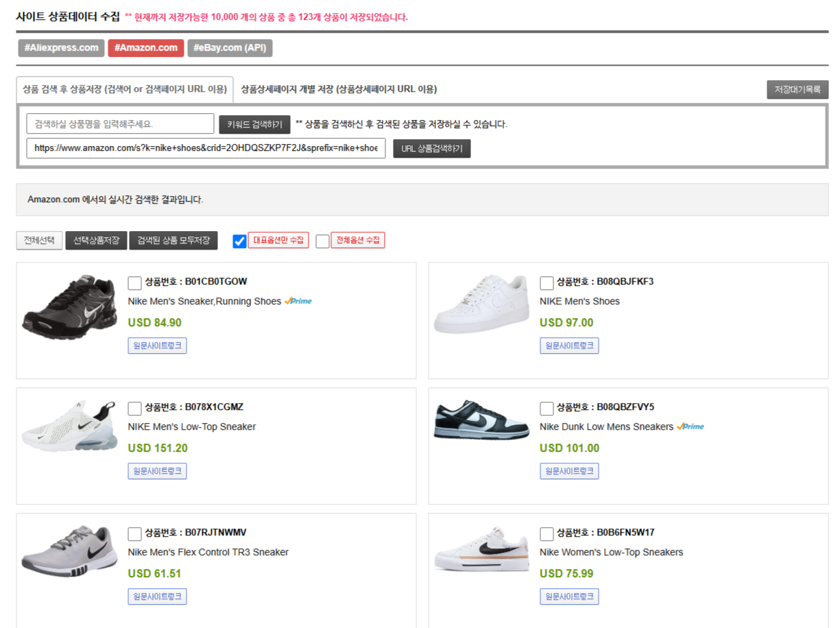Viewport: 840px width, 628px height.
Task: Switch to the #eBay.com (API) tab
Action: (x=230, y=48)
